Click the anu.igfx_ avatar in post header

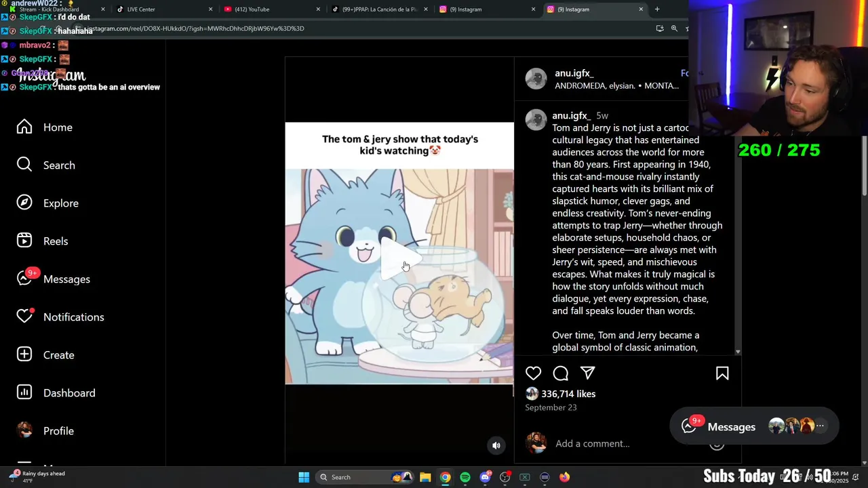536,79
